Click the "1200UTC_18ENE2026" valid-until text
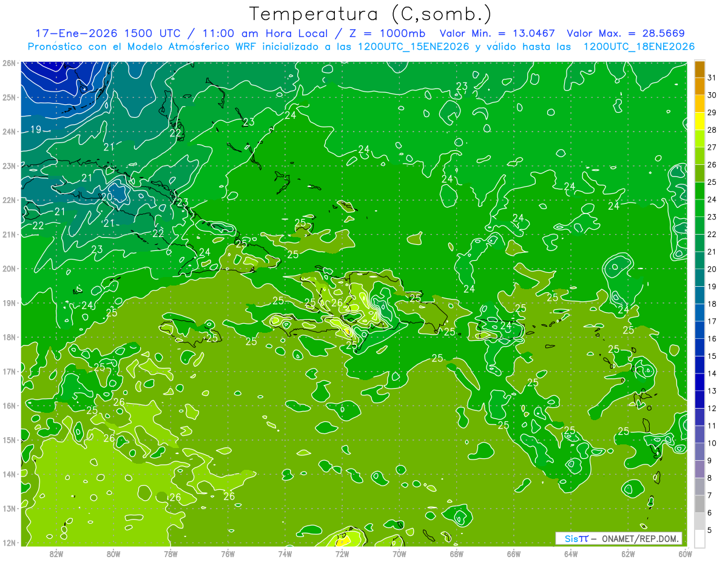The width and height of the screenshot is (728, 562). (x=639, y=47)
